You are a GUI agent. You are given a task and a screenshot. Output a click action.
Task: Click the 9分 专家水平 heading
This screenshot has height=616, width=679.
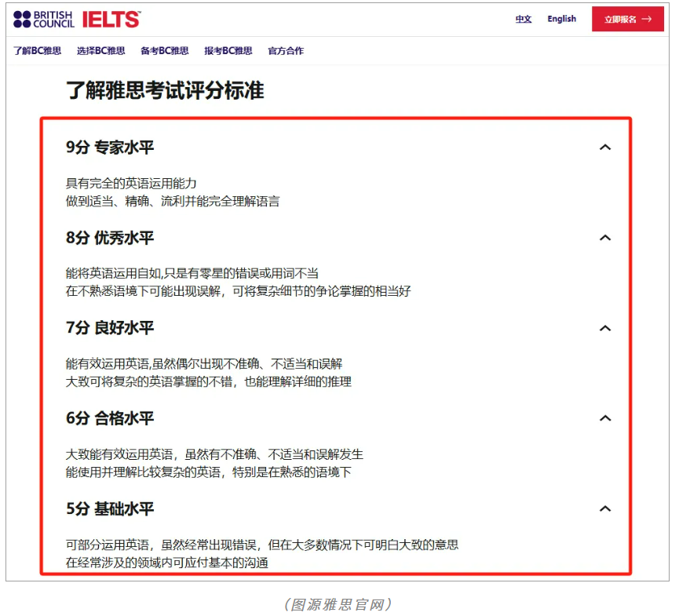[x=110, y=147]
